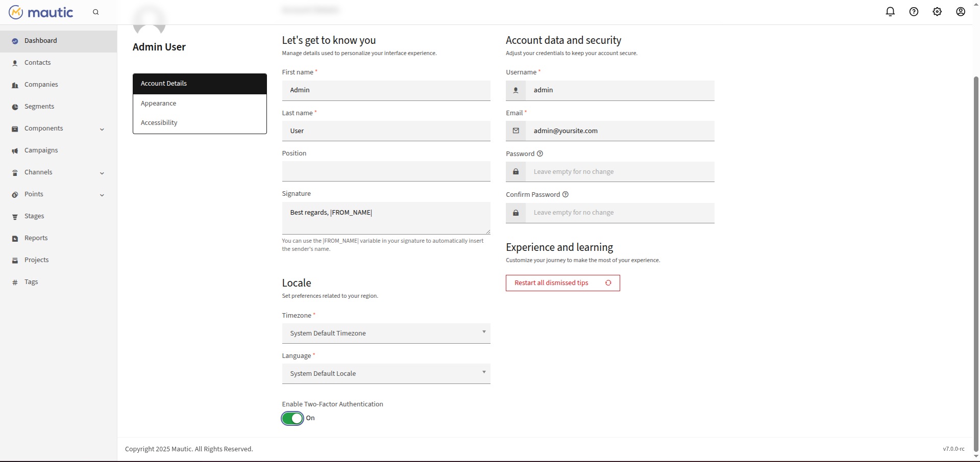980x462 pixels.
Task: Switch to the Accessibility tab
Action: tap(159, 123)
